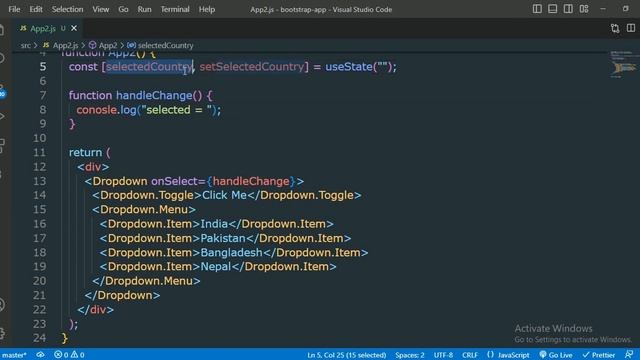
Task: Click the Ln 5, Col 25 position indicator
Action: (x=347, y=355)
